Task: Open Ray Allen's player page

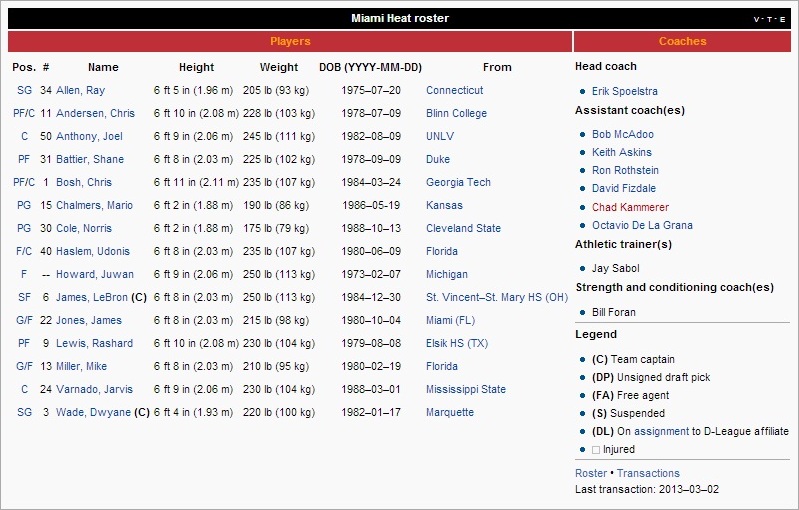Action: click(81, 90)
